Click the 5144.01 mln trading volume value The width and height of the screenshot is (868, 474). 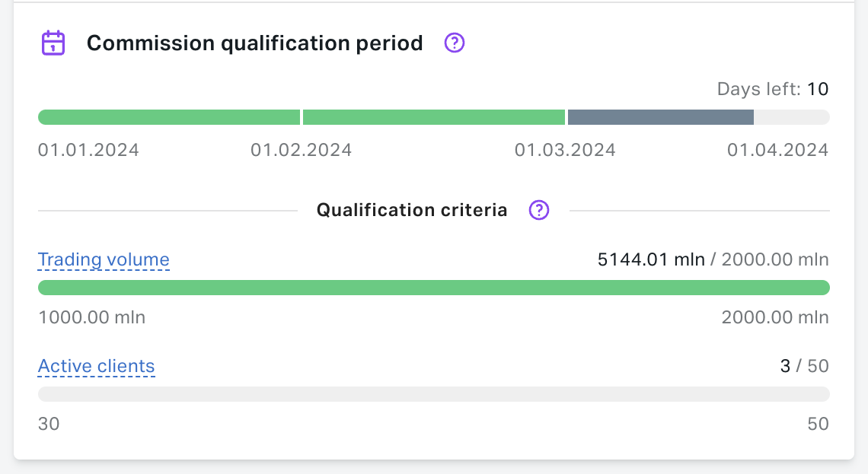[x=651, y=260]
